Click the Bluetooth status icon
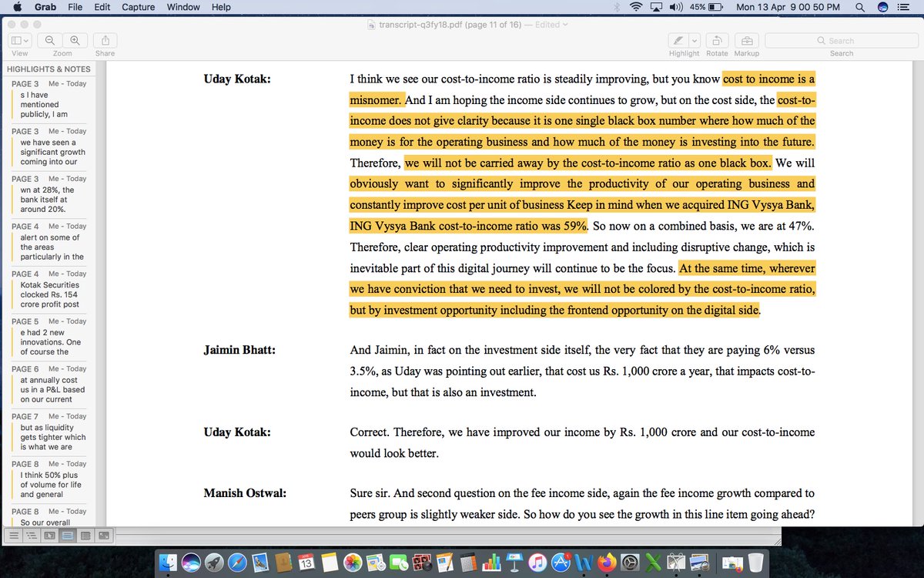Image resolution: width=924 pixels, height=578 pixels. point(615,7)
